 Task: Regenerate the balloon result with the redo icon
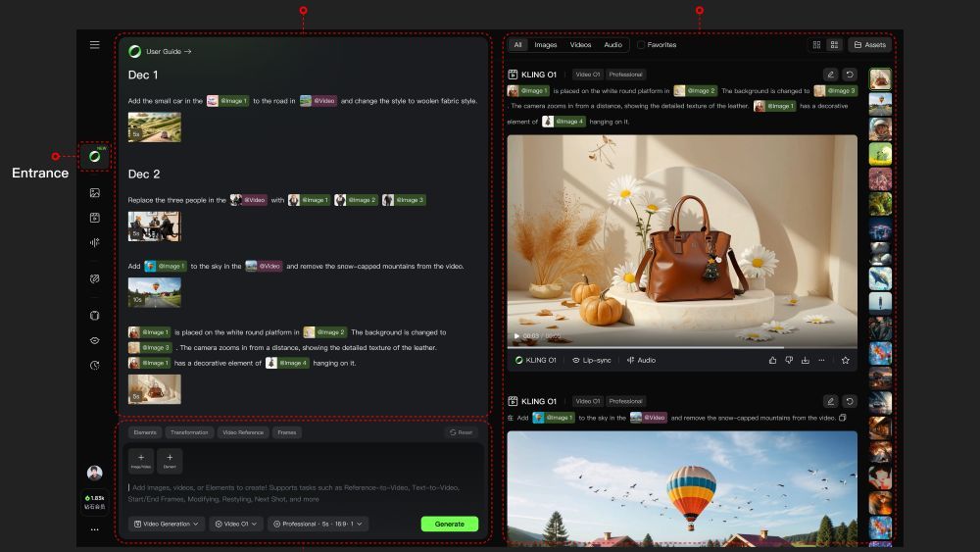[x=850, y=401]
